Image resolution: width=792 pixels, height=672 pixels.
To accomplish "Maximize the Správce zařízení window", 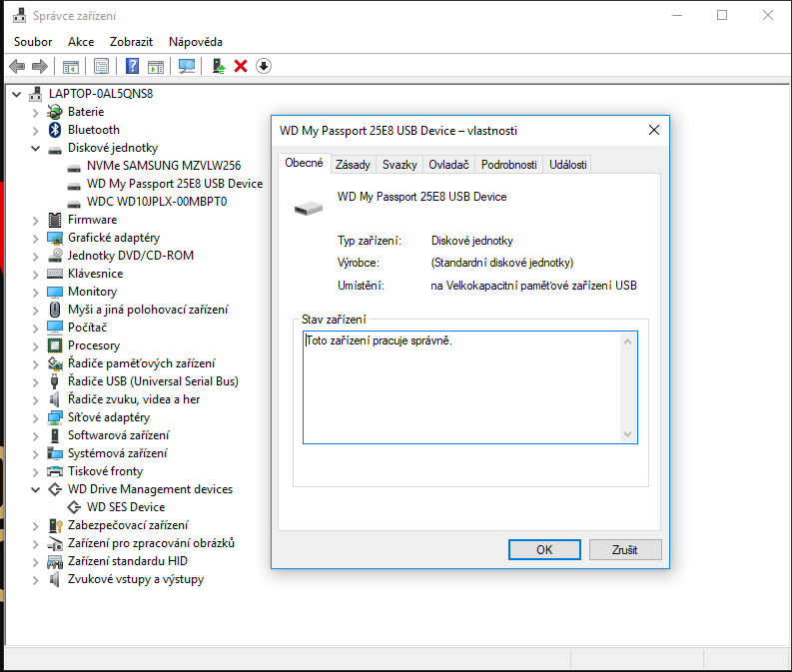I will 722,15.
